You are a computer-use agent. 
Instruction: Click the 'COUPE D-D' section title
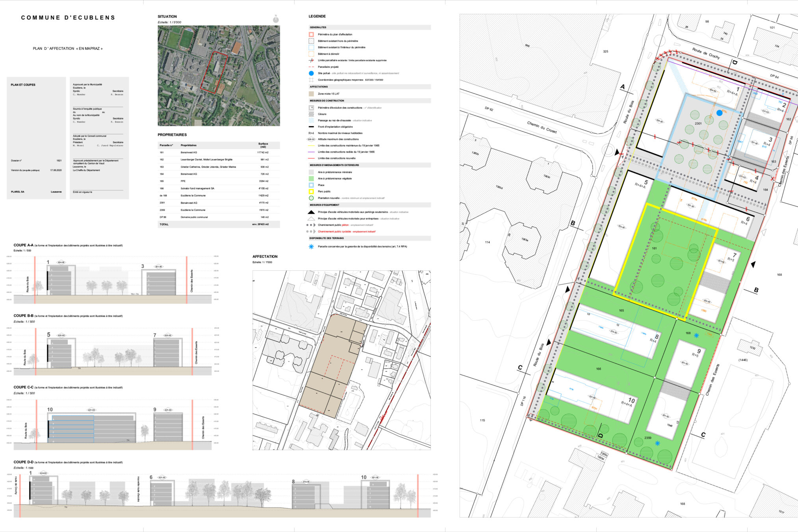(24, 462)
